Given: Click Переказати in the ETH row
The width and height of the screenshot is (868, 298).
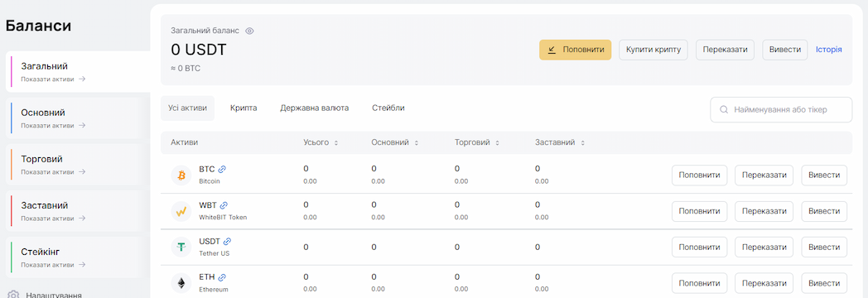Looking at the screenshot, I should pos(764,284).
